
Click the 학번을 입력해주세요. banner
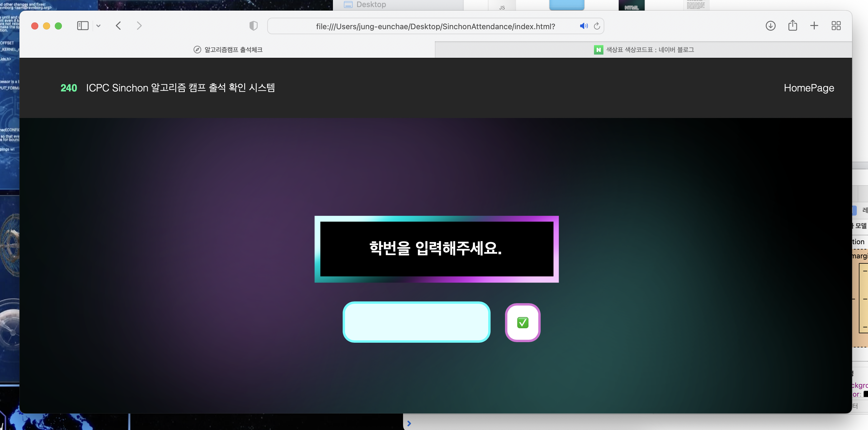tap(436, 249)
